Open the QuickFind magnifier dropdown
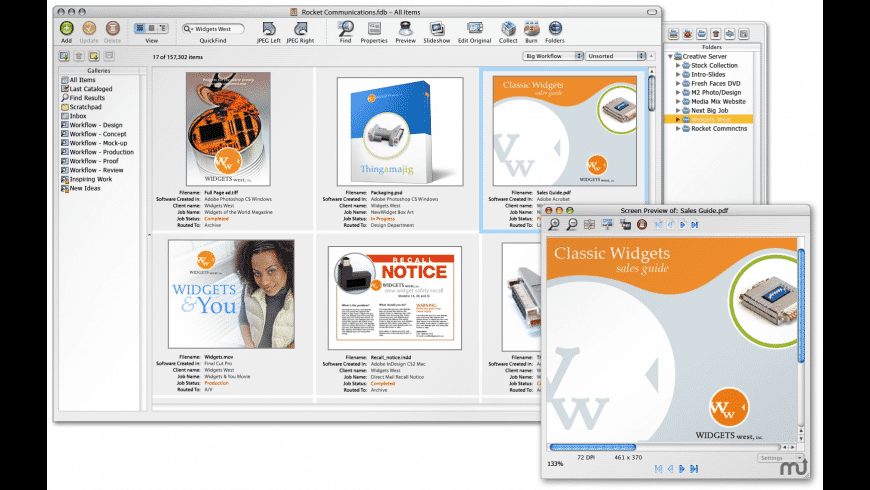 [x=188, y=29]
